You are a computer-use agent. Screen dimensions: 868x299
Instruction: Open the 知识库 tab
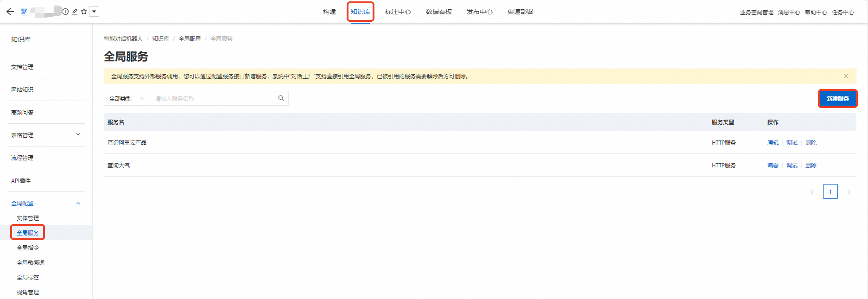(361, 12)
